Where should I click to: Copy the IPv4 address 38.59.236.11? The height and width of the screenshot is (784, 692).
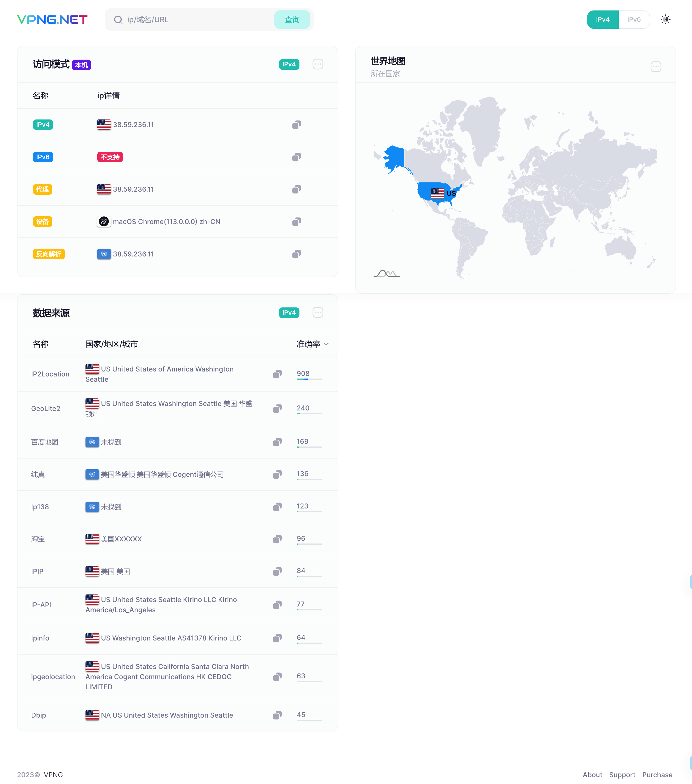pyautogui.click(x=296, y=125)
